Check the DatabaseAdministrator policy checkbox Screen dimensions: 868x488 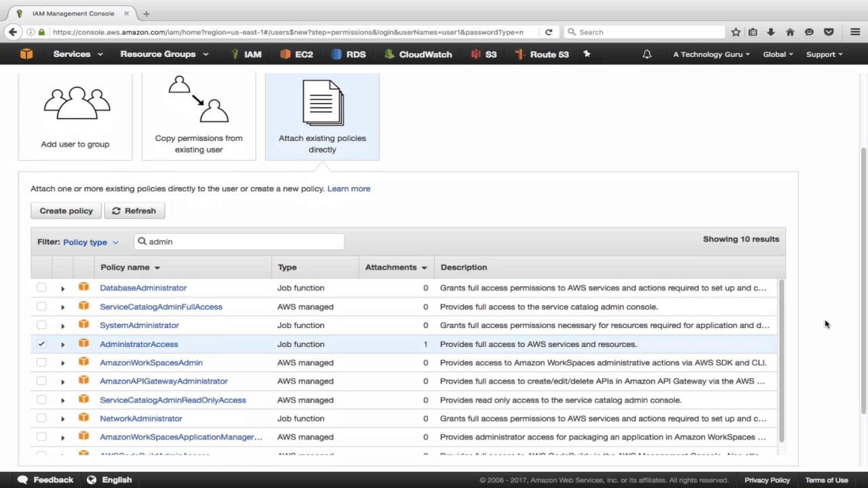[x=41, y=288]
